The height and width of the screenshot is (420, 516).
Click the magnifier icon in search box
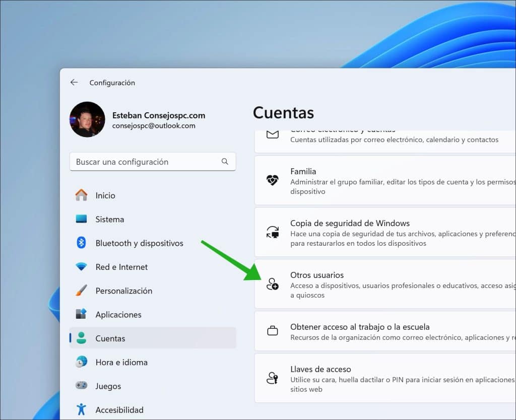click(225, 162)
